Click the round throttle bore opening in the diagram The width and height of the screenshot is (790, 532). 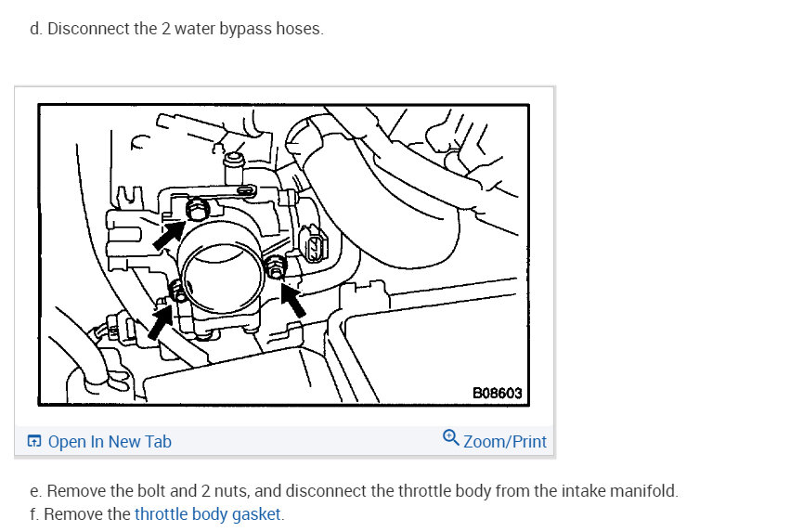(x=222, y=277)
